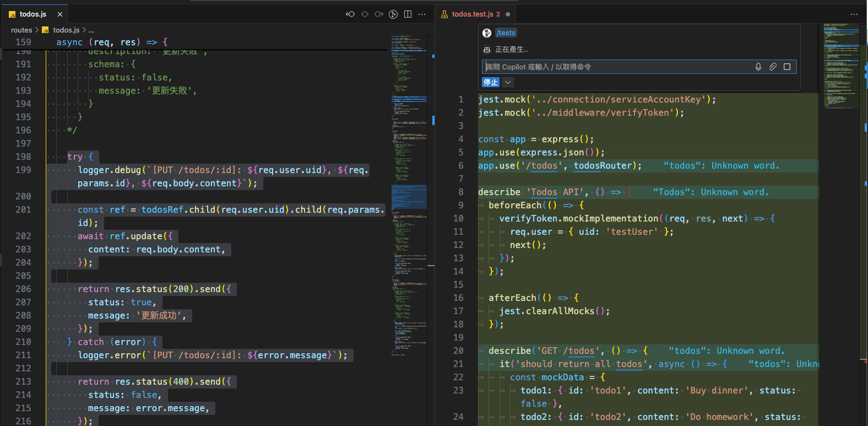Expand the dropdown next to 停止 button
The height and width of the screenshot is (426, 868).
(508, 82)
